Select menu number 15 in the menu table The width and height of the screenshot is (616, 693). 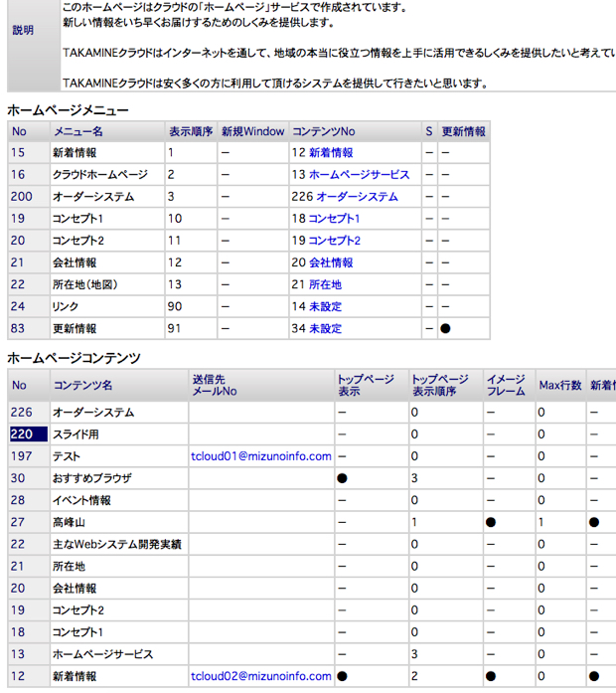pos(18,153)
